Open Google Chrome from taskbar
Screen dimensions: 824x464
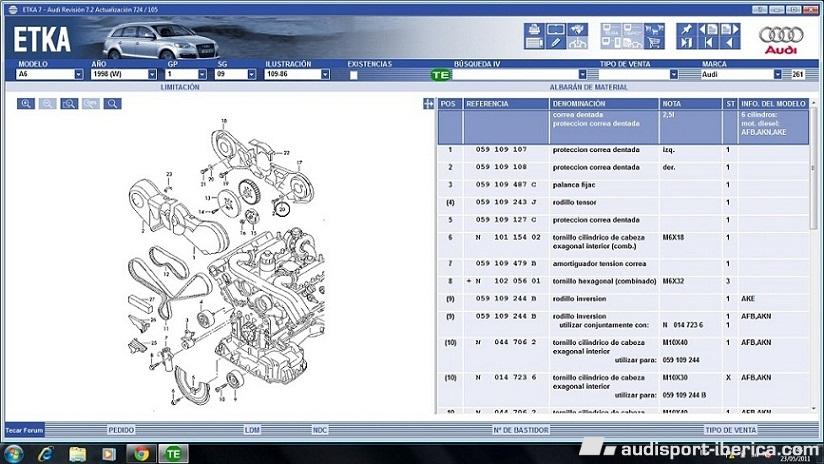[x=141, y=453]
